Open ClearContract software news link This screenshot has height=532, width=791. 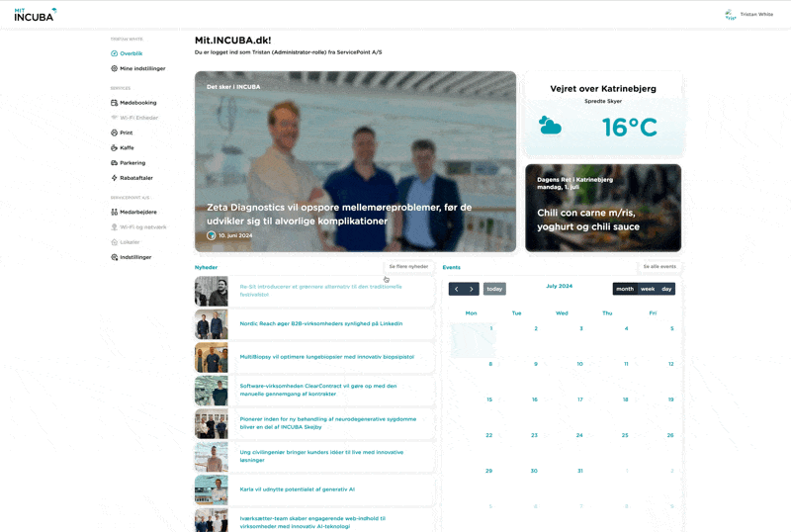318,391
